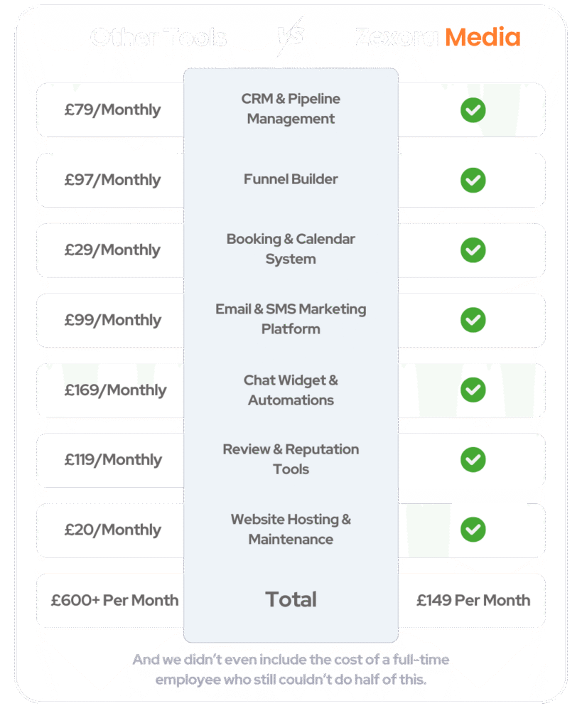The height and width of the screenshot is (728, 582).
Task: Click the Funnel Builder feature label
Action: point(291,179)
